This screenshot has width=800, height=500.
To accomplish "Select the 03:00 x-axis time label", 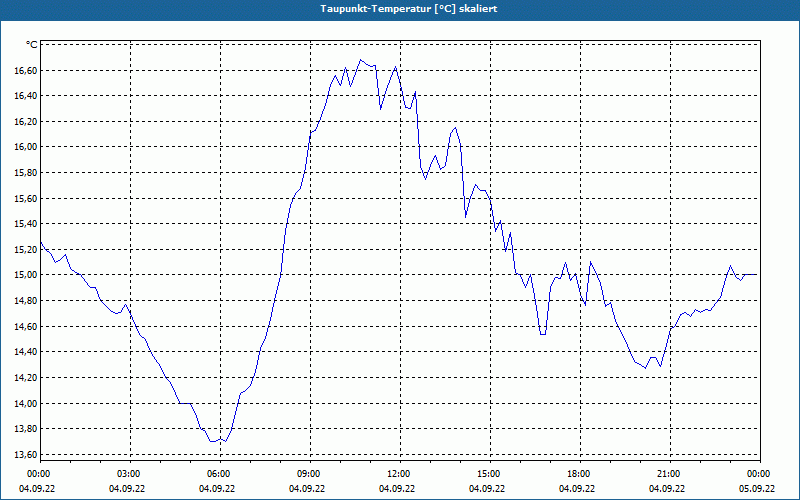I will (x=127, y=474).
